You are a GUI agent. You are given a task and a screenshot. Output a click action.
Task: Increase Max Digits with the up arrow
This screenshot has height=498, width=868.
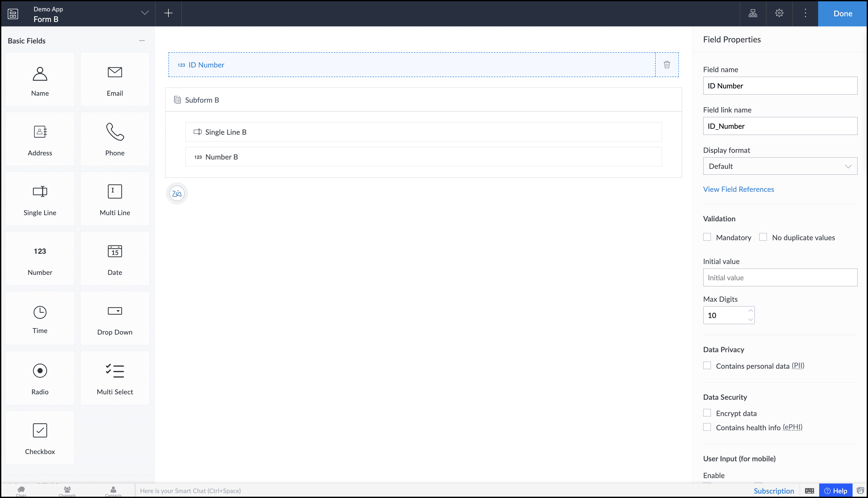tap(750, 311)
